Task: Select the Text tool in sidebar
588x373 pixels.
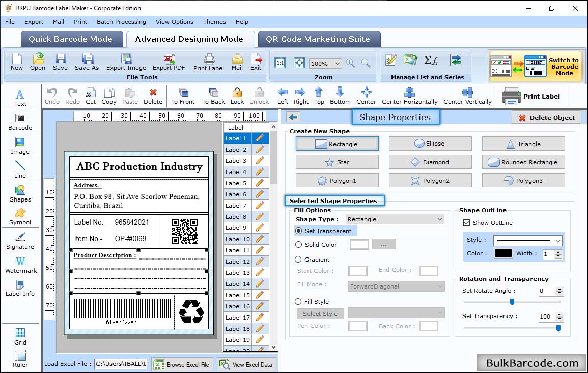Action: point(20,98)
